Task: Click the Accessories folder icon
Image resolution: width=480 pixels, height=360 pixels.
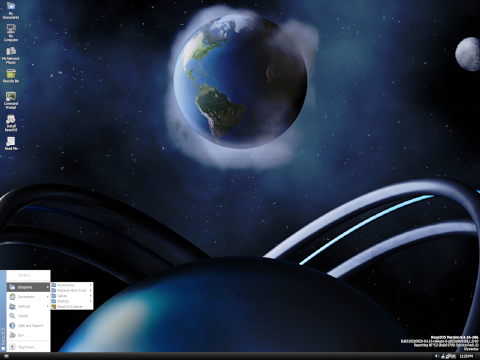Action: (54, 285)
